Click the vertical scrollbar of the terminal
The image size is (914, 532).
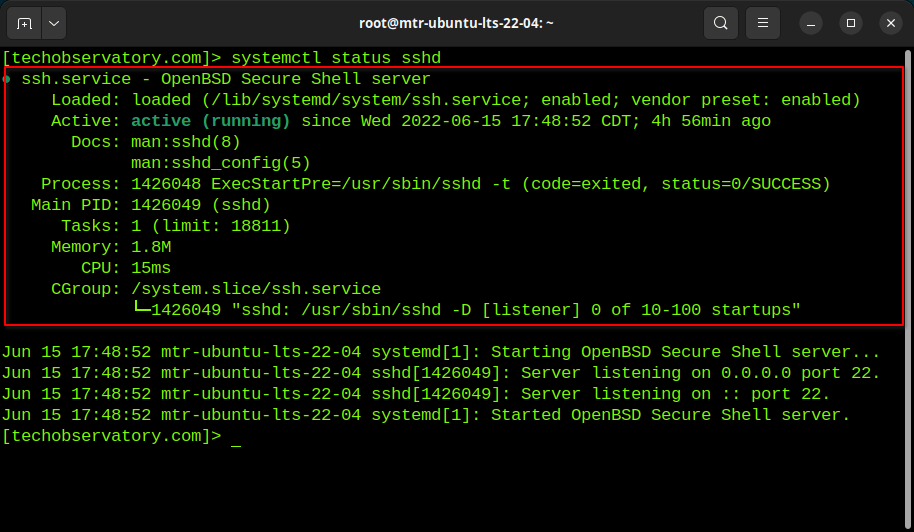tap(908, 291)
